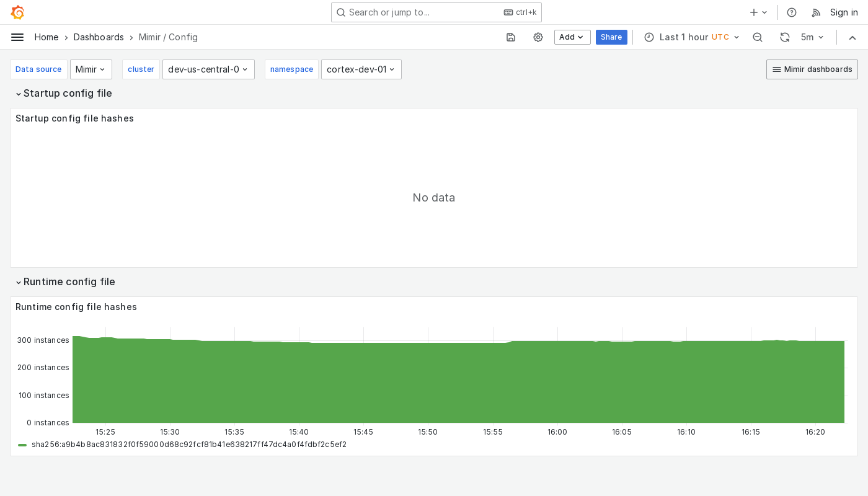Open the auto-refresh interval 5m dropdown
Image resolution: width=868 pixels, height=496 pixels.
(812, 37)
